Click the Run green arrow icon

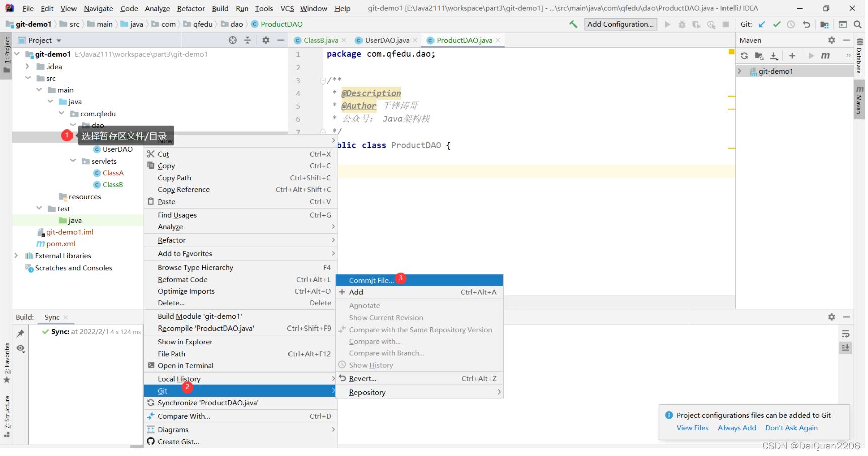tap(667, 24)
